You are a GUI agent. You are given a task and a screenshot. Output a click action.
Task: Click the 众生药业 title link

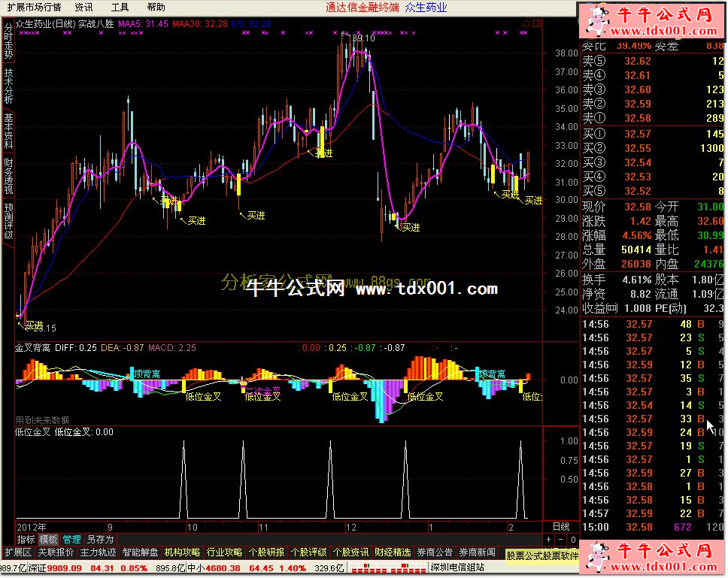[x=426, y=8]
